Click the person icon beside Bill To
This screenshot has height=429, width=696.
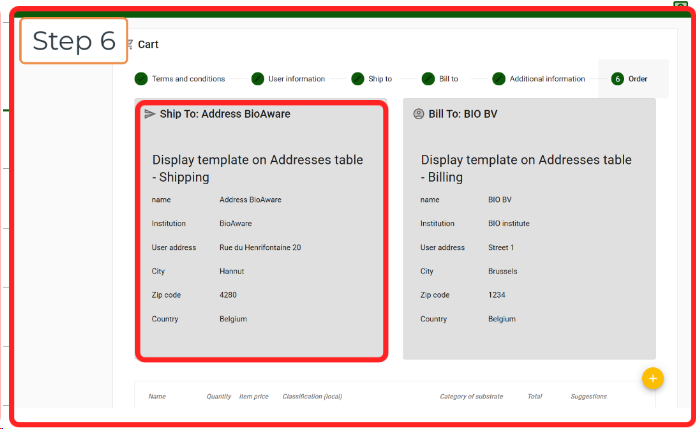click(x=418, y=114)
